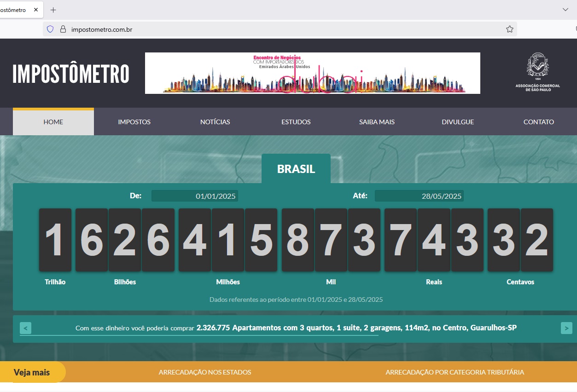
Task: Click the Até end date field
Action: pyautogui.click(x=419, y=196)
